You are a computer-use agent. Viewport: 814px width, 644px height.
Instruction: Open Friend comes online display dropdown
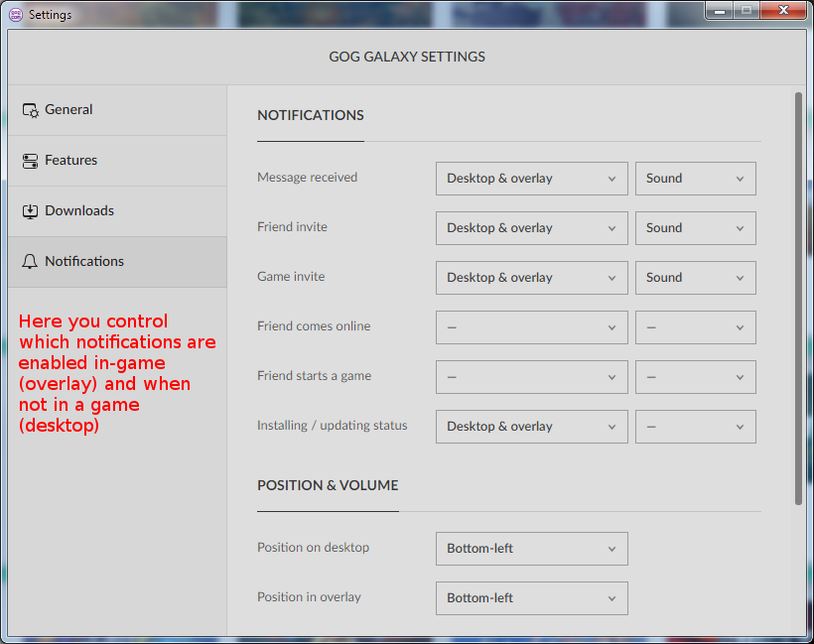click(532, 327)
